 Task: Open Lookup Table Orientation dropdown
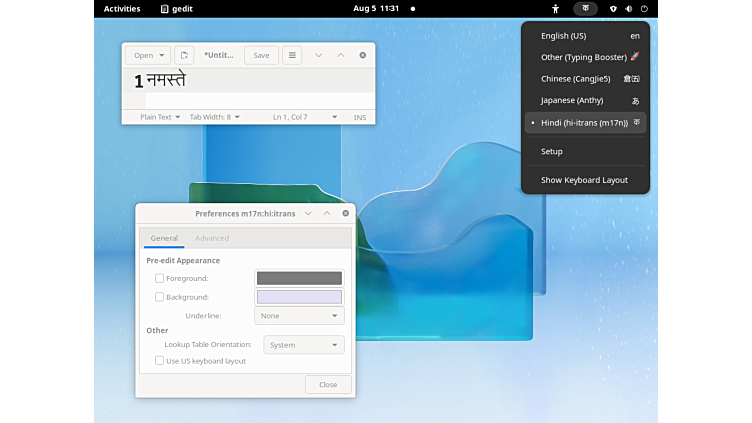tap(304, 345)
